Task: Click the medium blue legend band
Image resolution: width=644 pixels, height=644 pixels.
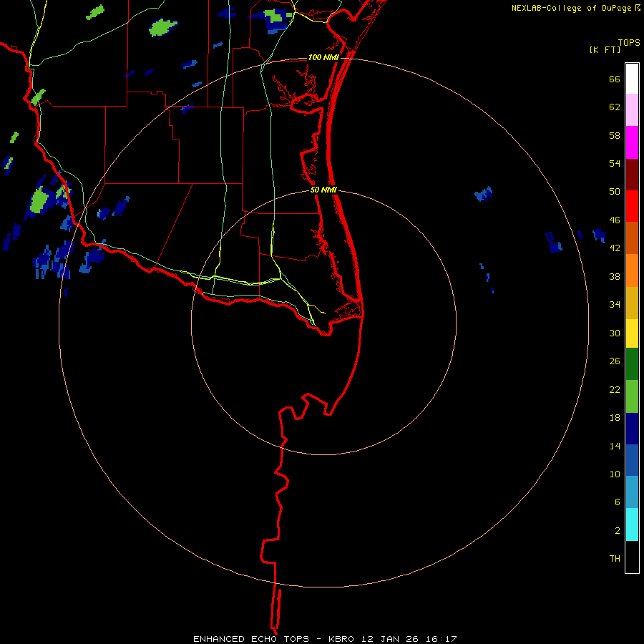Action: pyautogui.click(x=632, y=460)
